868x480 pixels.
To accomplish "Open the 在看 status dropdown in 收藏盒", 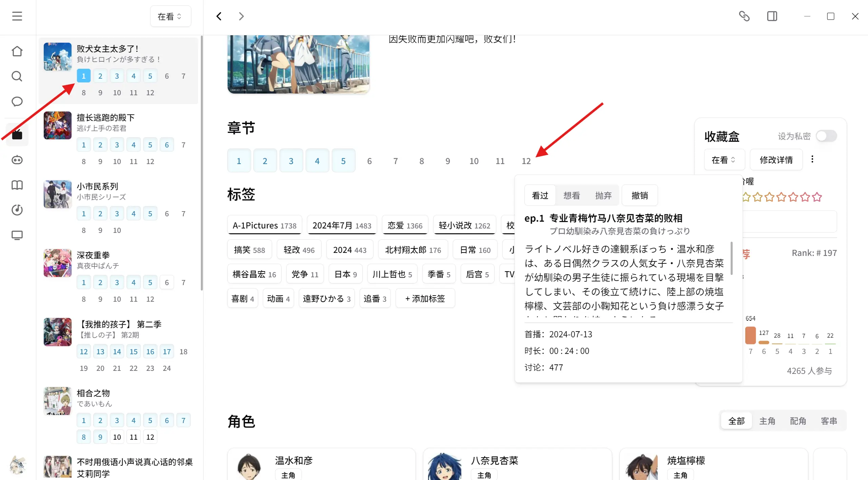I will click(724, 160).
